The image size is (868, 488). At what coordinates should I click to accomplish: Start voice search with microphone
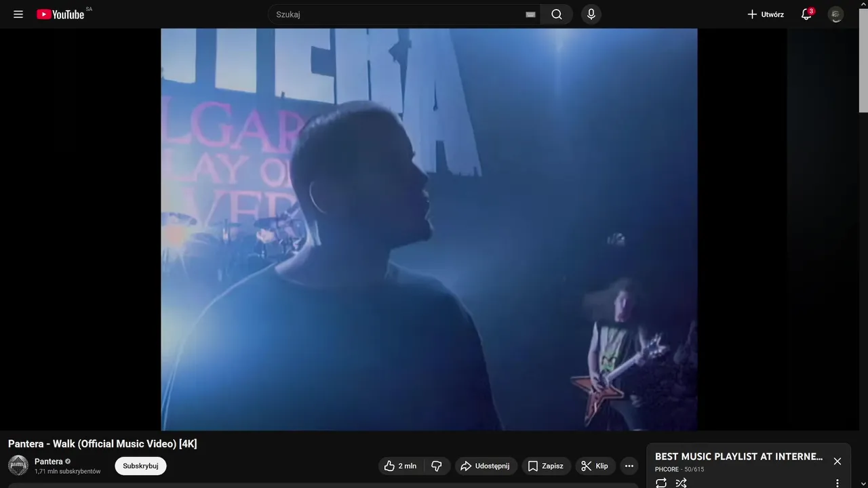(591, 14)
